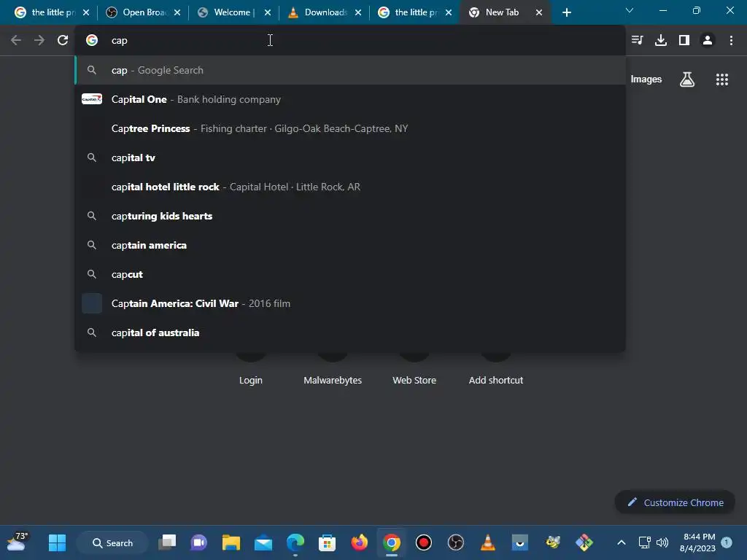The width and height of the screenshot is (747, 560).
Task: Open the profile avatar icon
Action: point(708,41)
